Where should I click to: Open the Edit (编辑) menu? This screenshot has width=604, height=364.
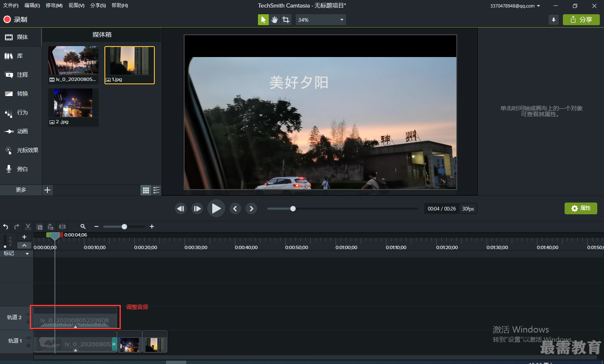(x=32, y=5)
